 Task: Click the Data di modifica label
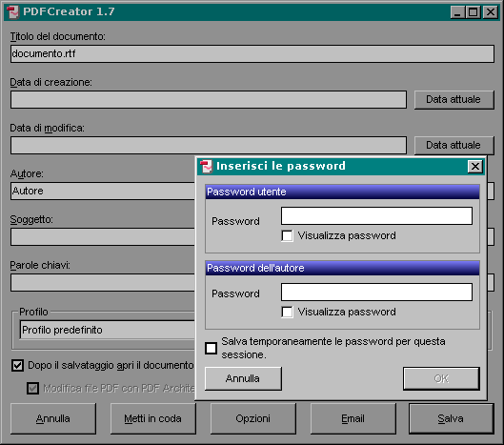click(48, 128)
